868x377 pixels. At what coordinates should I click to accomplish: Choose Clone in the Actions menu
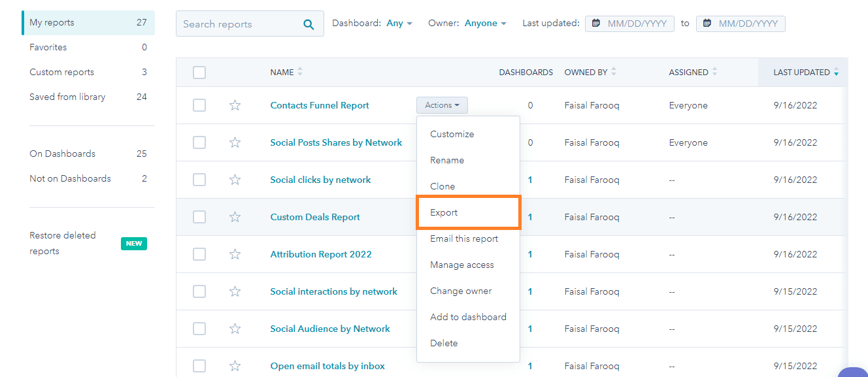pos(442,186)
